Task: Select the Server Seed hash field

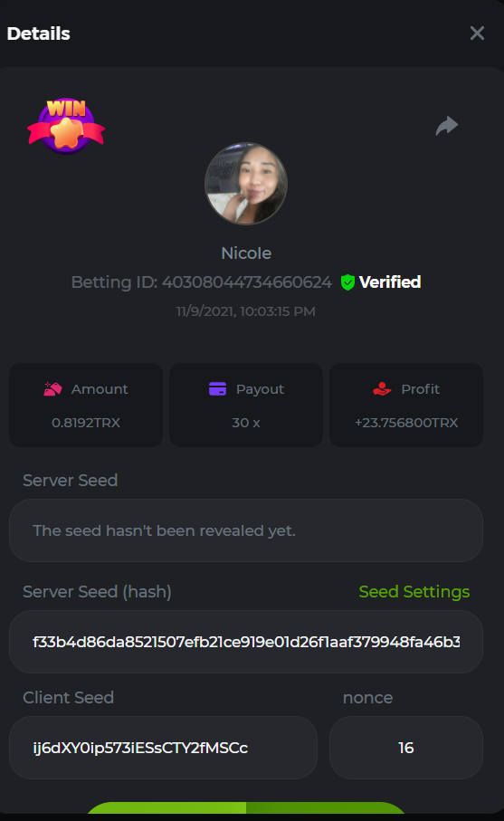Action: (246, 642)
